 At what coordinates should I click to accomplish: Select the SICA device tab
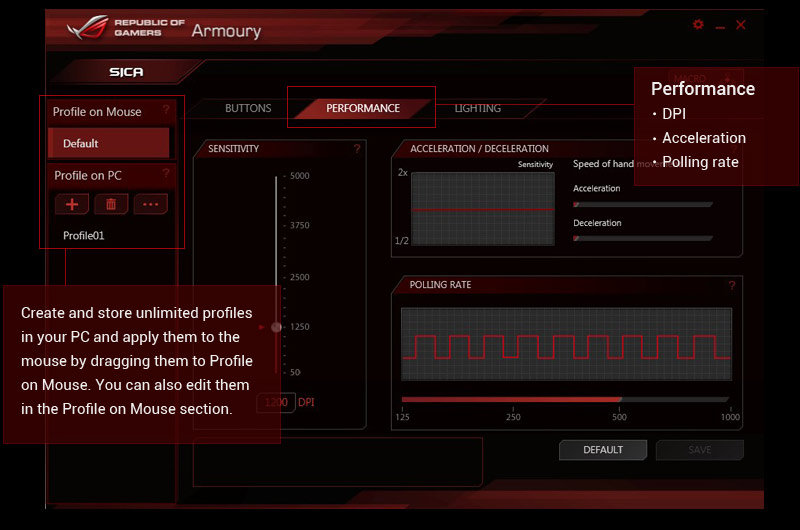(127, 72)
